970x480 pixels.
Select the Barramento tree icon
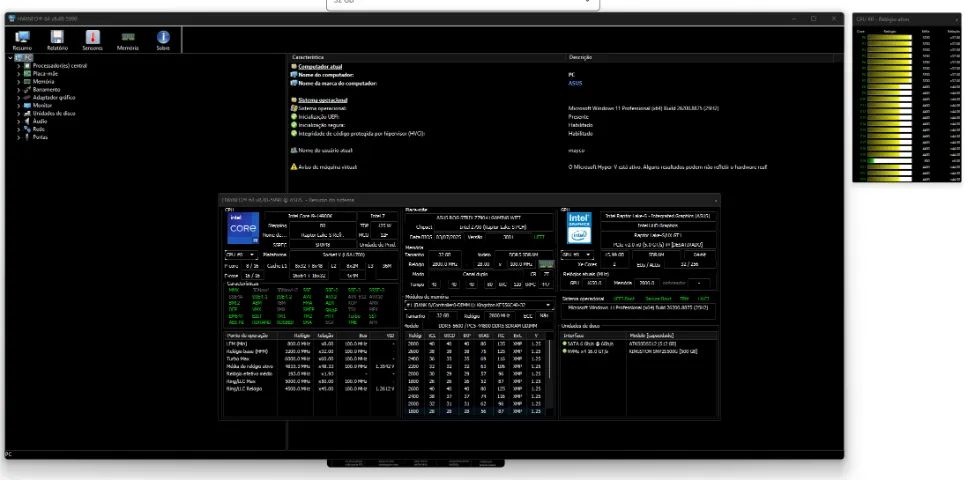click(27, 90)
